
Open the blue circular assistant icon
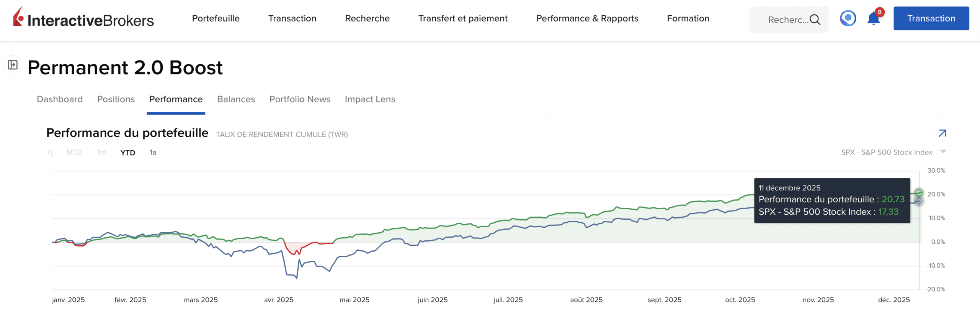848,18
